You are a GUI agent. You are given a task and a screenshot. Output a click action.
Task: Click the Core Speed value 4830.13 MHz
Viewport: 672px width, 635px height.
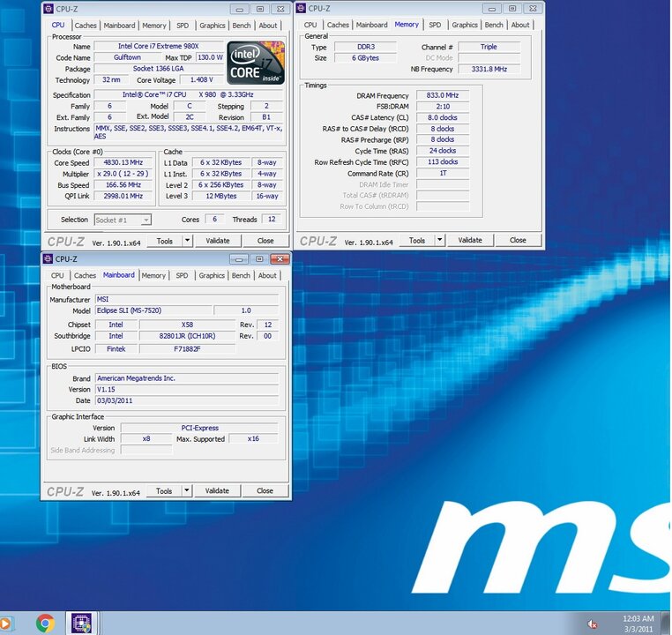pyautogui.click(x=123, y=162)
